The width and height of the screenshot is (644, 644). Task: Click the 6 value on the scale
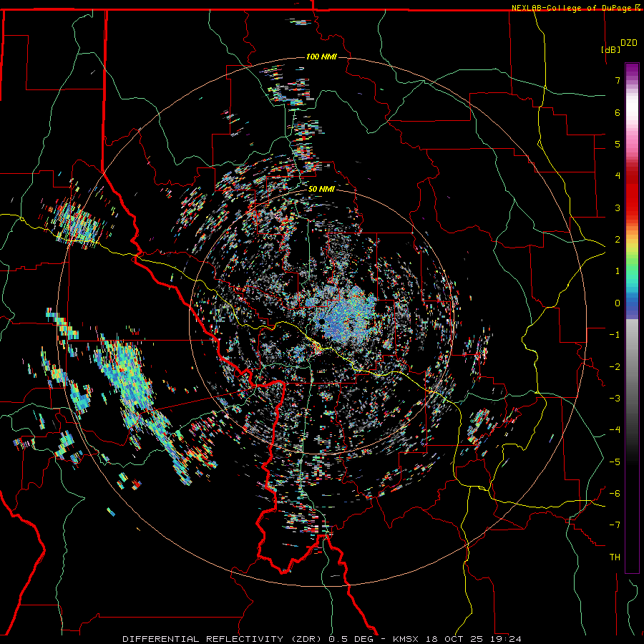(618, 112)
